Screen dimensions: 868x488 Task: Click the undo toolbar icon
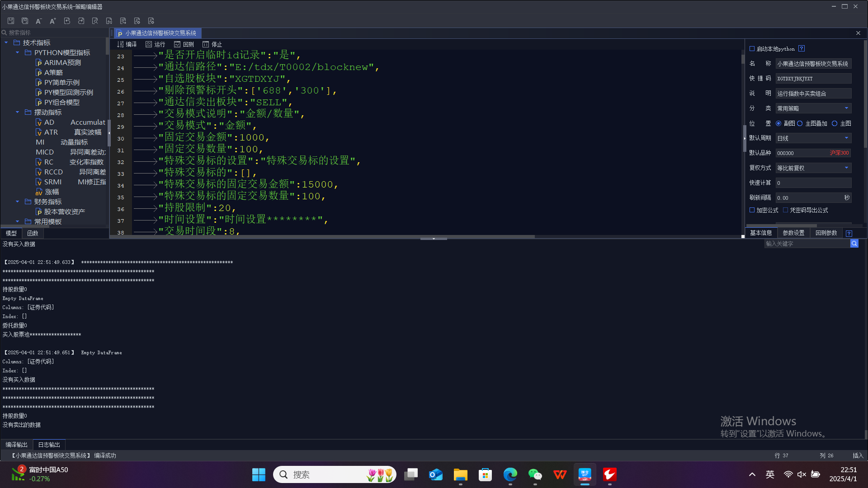tap(67, 21)
